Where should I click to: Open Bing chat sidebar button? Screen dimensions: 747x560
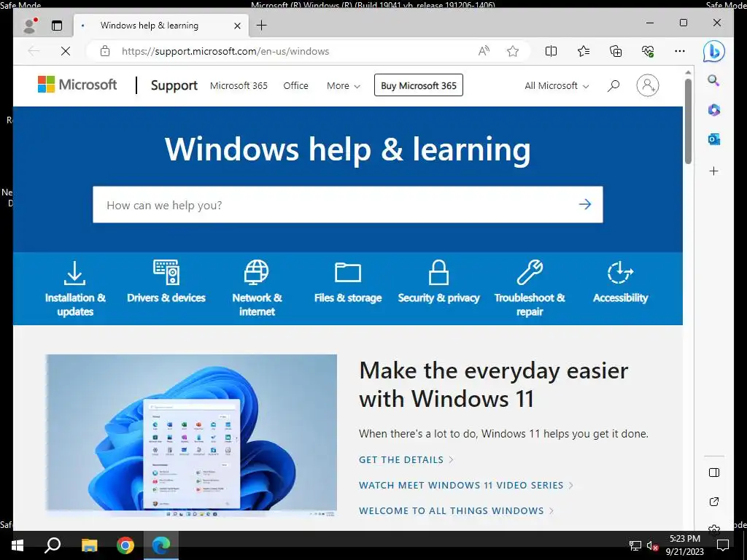(714, 52)
